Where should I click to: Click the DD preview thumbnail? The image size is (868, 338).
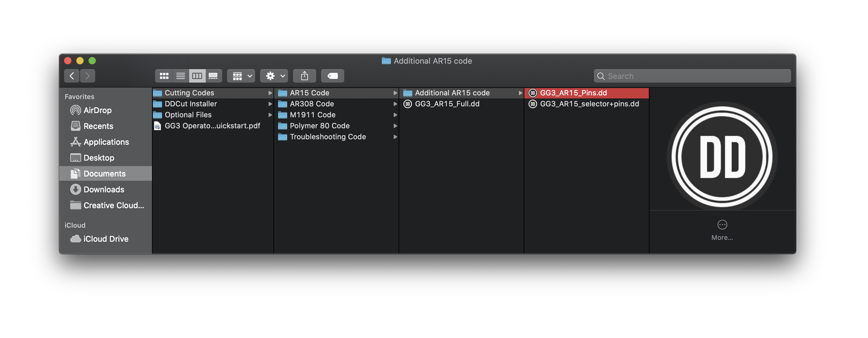[x=722, y=157]
